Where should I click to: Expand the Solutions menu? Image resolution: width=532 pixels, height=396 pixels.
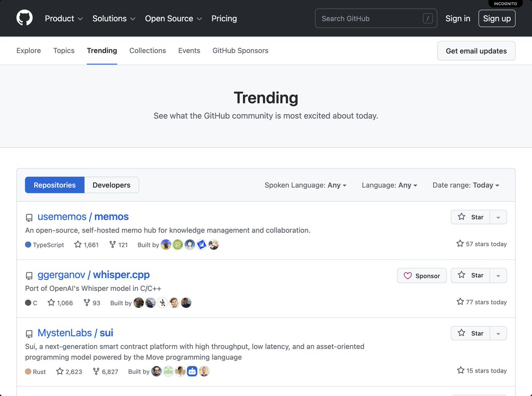point(114,19)
